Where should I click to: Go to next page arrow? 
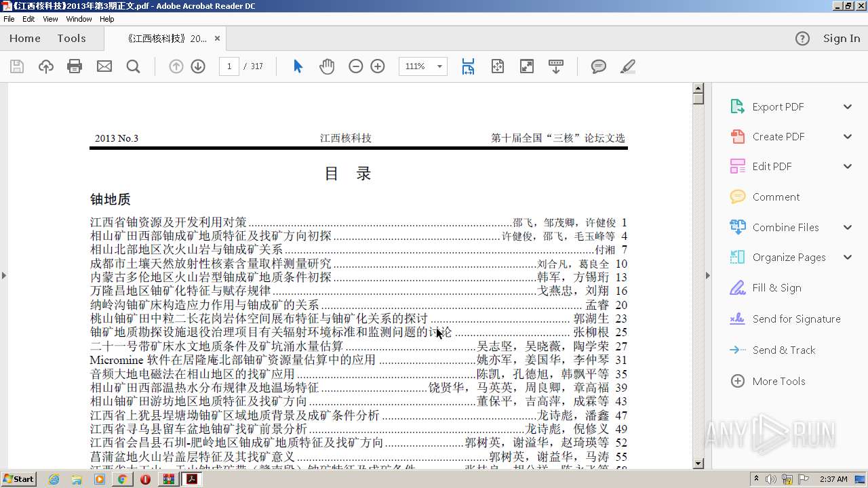pos(198,66)
